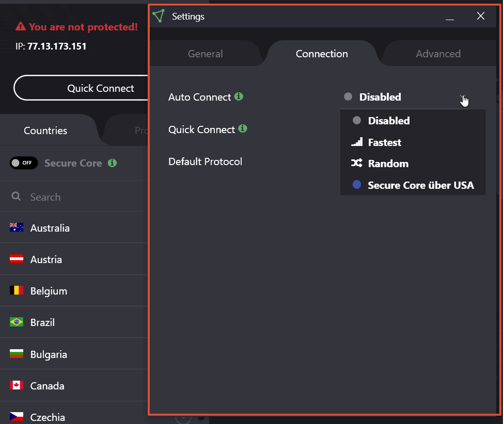Select Disabled in the Auto Connect list

pos(413,121)
